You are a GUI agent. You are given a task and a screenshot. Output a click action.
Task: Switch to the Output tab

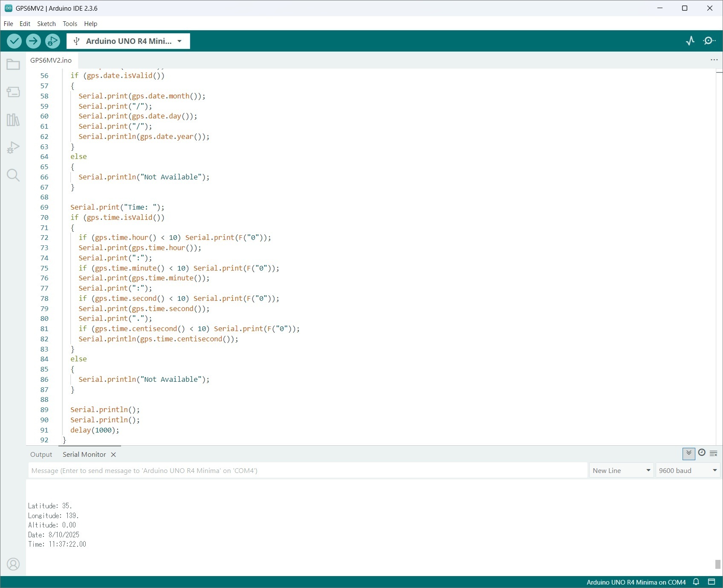point(41,455)
